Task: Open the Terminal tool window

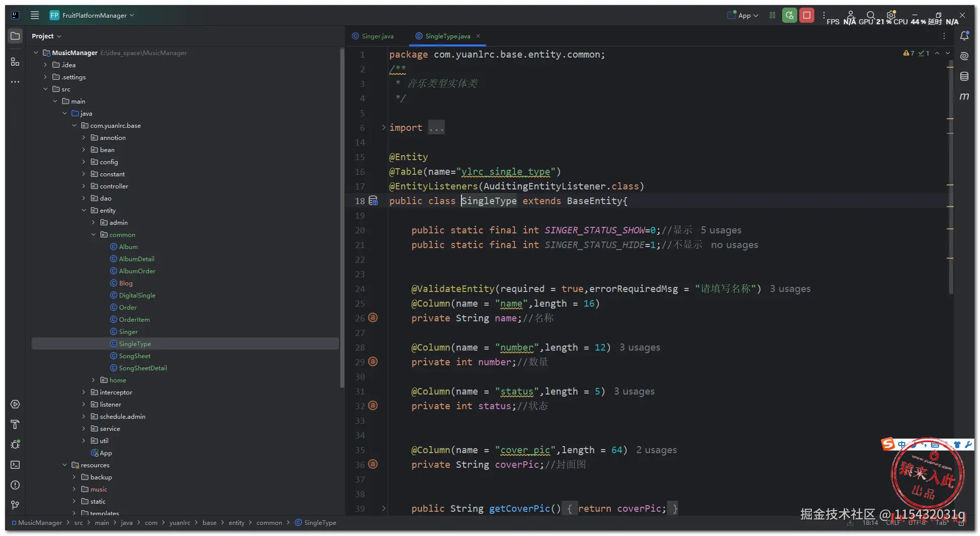Action: [x=15, y=465]
